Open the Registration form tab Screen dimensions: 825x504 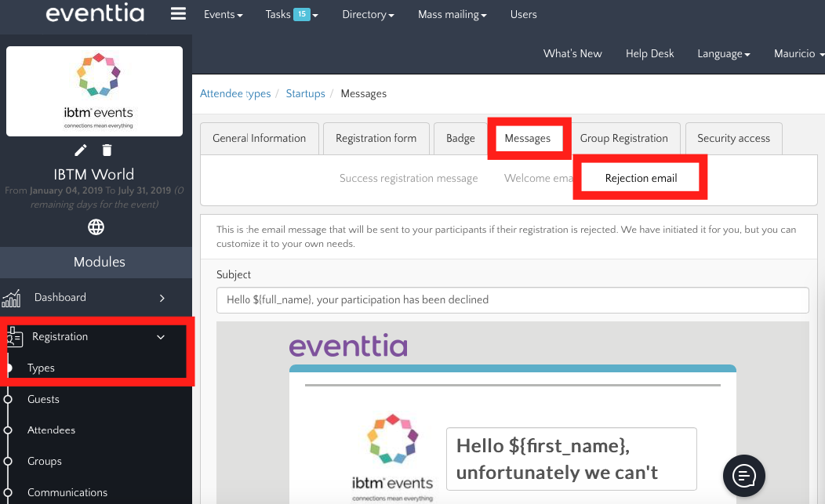coord(376,138)
